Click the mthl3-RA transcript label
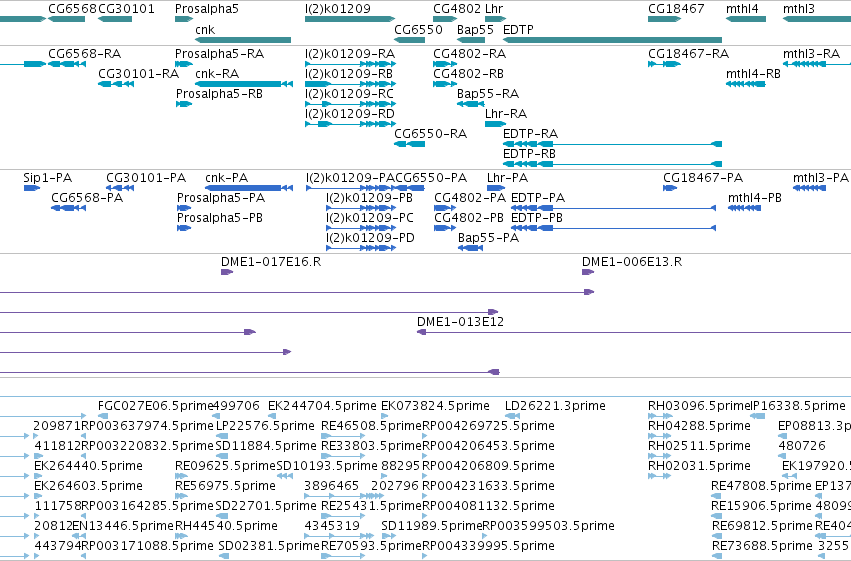This screenshot has width=851, height=561. [811, 54]
